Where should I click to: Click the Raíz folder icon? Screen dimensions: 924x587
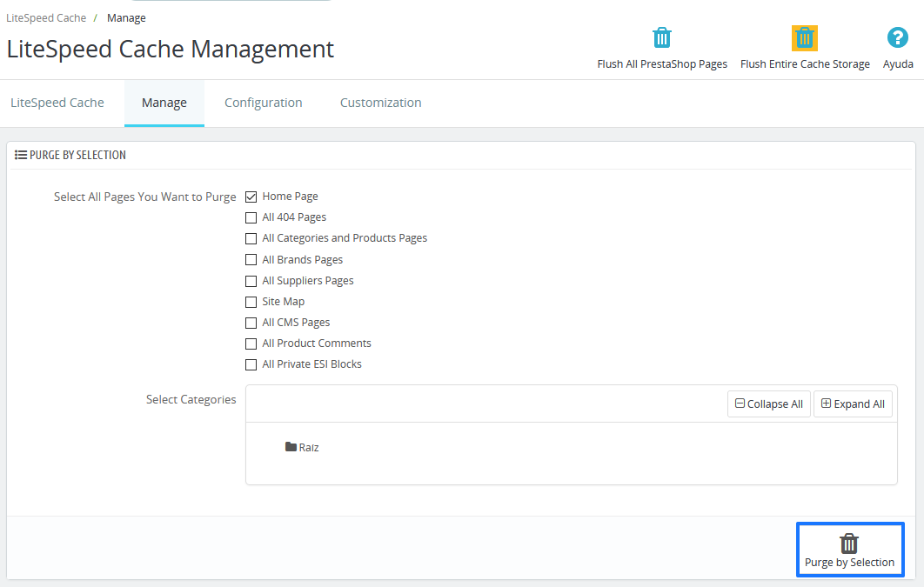[x=291, y=447]
